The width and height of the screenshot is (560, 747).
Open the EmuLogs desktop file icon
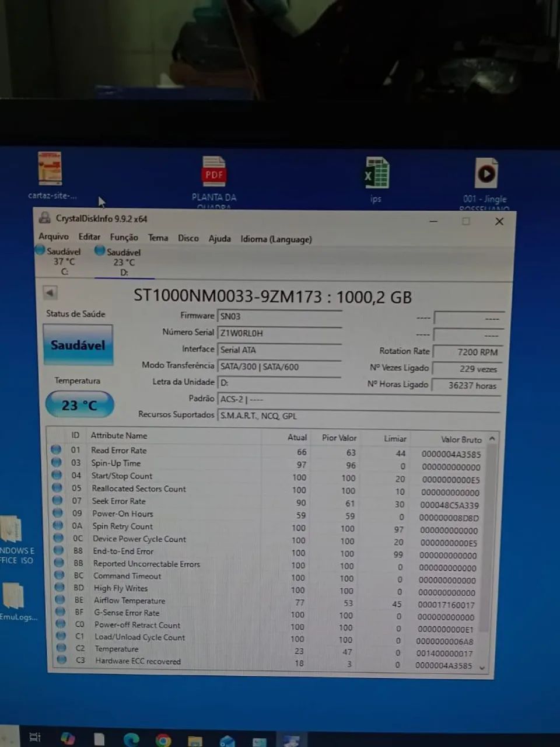coord(14,596)
